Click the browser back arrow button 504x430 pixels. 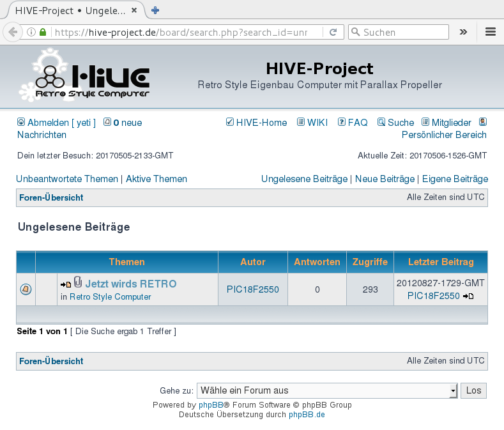pyautogui.click(x=12, y=32)
